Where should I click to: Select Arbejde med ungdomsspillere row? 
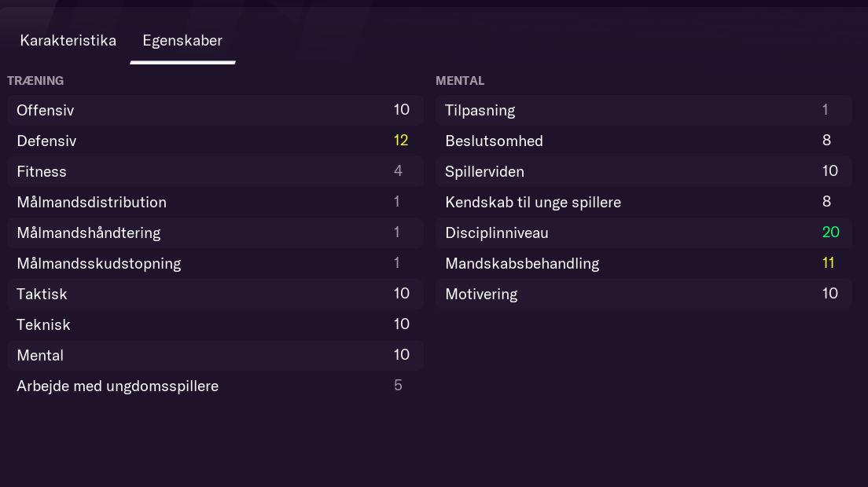coord(215,386)
